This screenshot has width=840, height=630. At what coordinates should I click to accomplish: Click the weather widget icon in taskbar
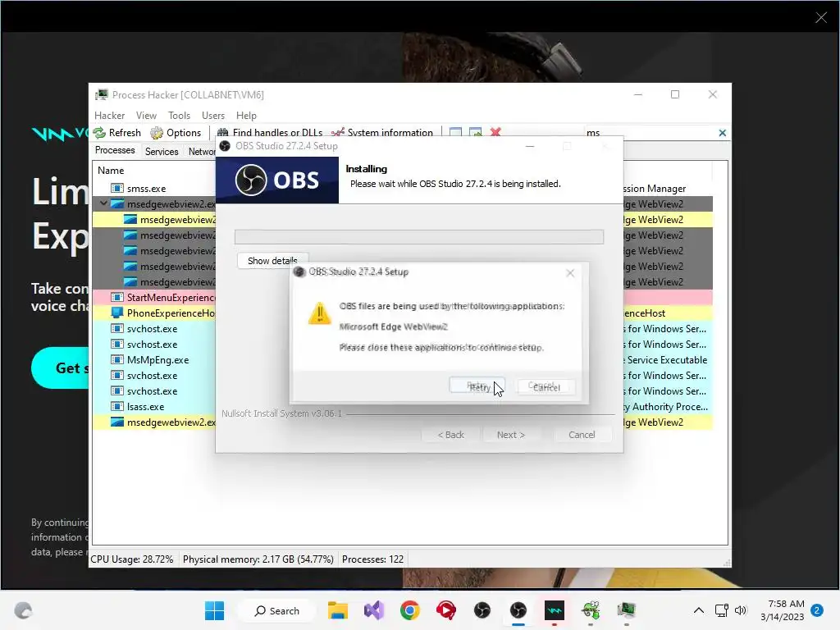pyautogui.click(x=23, y=610)
